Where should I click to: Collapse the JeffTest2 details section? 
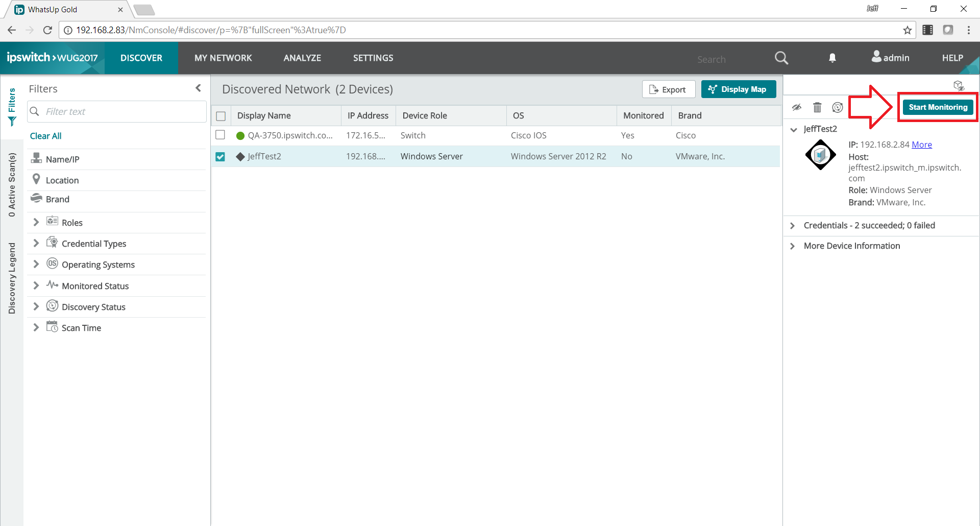point(794,129)
